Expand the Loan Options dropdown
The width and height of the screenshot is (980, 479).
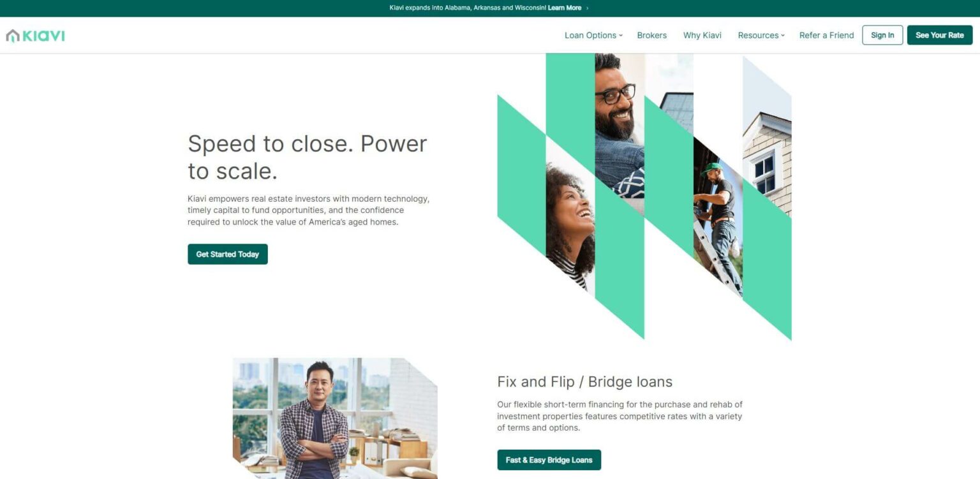click(x=593, y=35)
